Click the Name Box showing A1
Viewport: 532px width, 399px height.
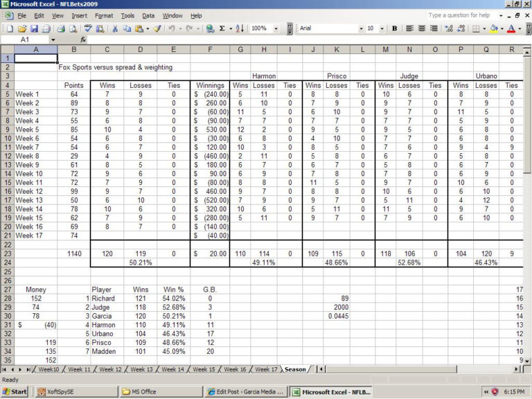tap(25, 39)
